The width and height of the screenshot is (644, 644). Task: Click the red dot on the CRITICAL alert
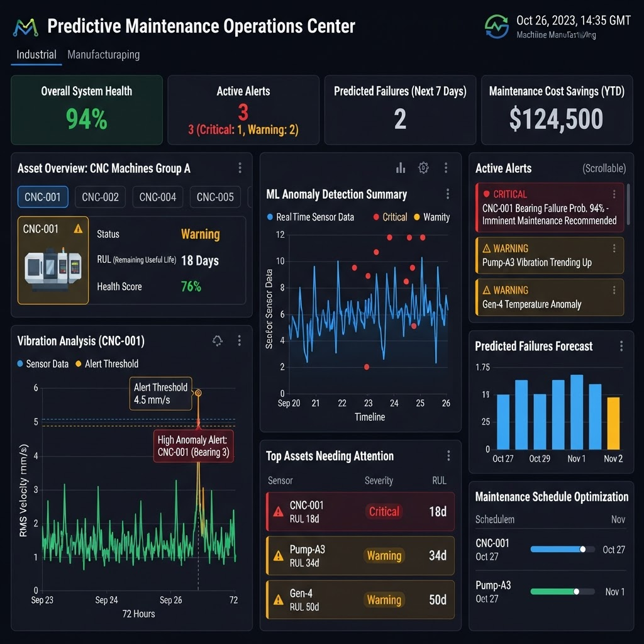[x=487, y=194]
